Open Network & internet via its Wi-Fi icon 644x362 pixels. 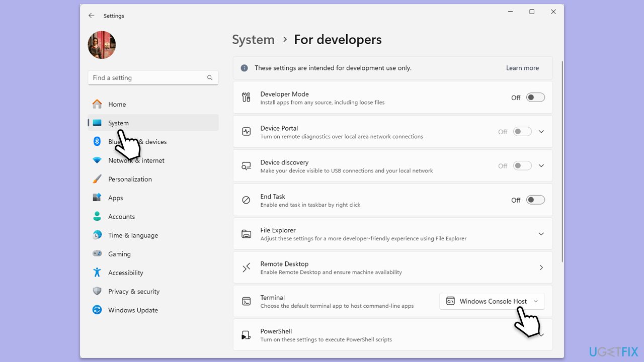point(97,160)
